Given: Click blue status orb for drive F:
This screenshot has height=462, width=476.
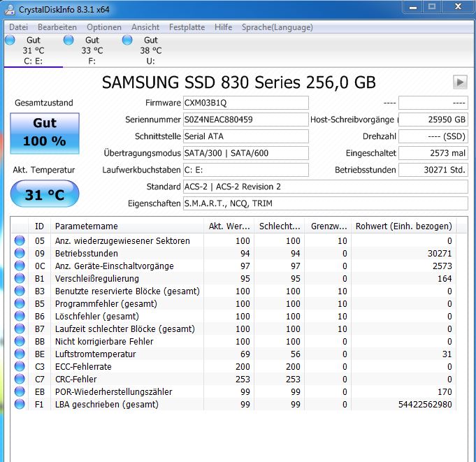Looking at the screenshot, I should pyautogui.click(x=68, y=40).
